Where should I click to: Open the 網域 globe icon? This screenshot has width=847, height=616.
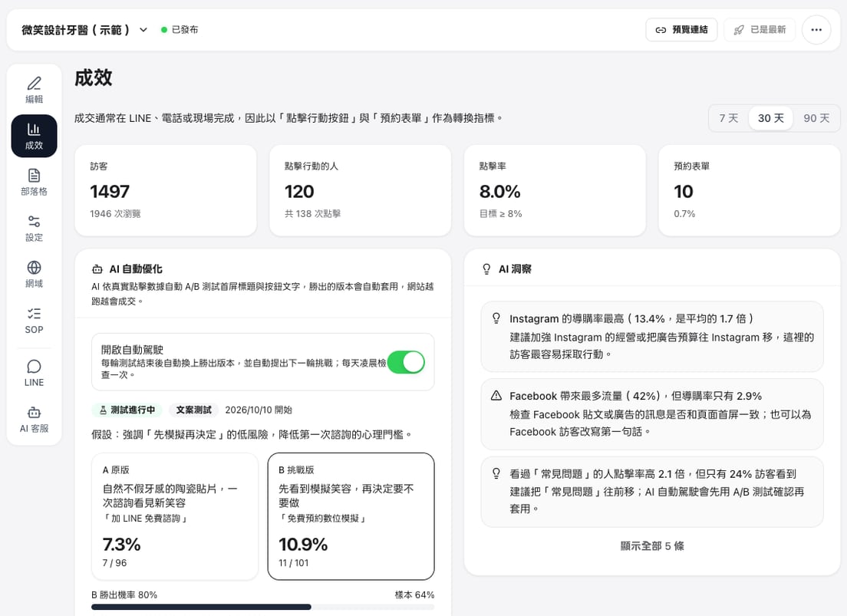pyautogui.click(x=34, y=268)
